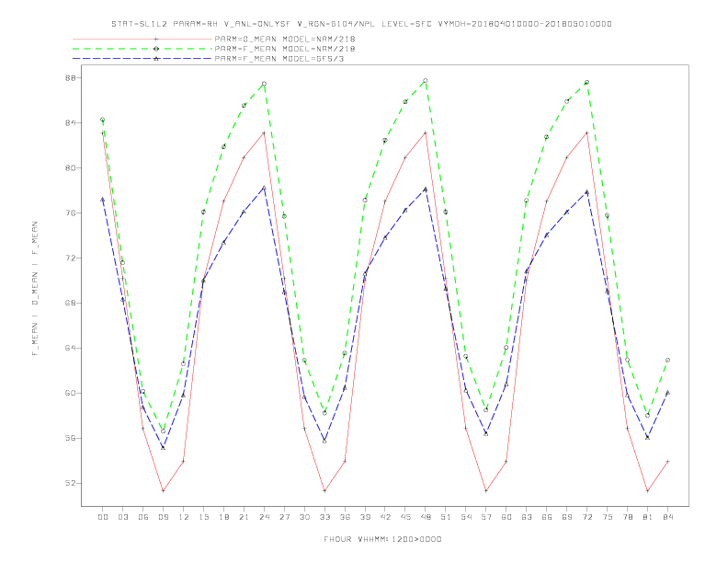Click x-axis tick label 03
The image size is (728, 563).
tap(122, 517)
